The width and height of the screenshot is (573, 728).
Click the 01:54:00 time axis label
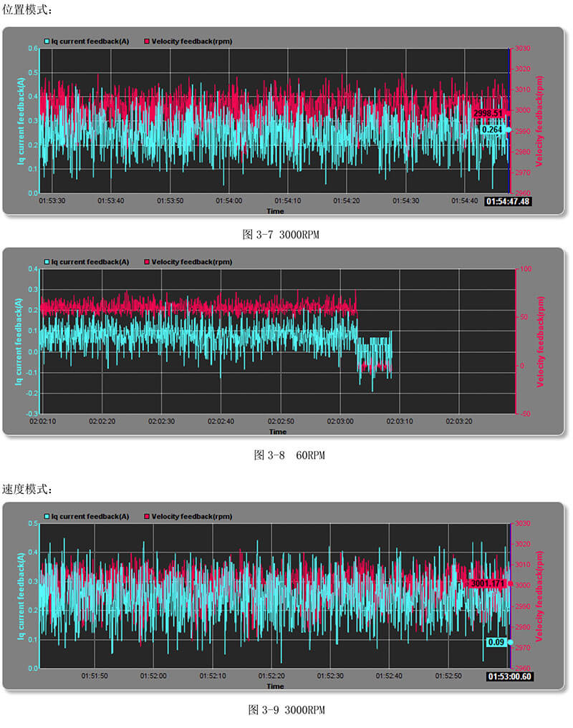(229, 201)
